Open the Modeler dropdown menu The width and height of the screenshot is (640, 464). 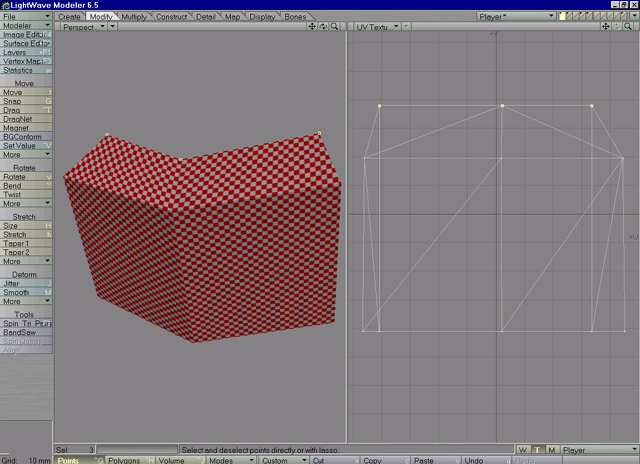(x=26, y=26)
